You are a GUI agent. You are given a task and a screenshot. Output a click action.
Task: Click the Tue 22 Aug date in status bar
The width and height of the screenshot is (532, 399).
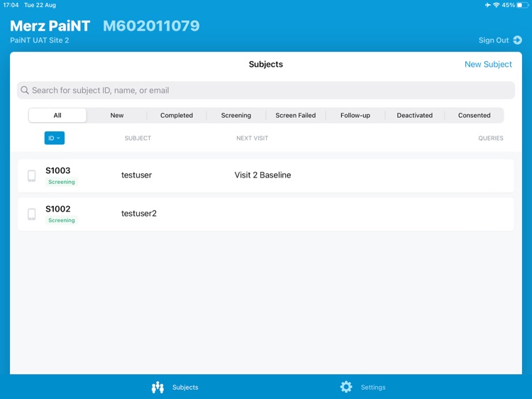[x=40, y=5]
